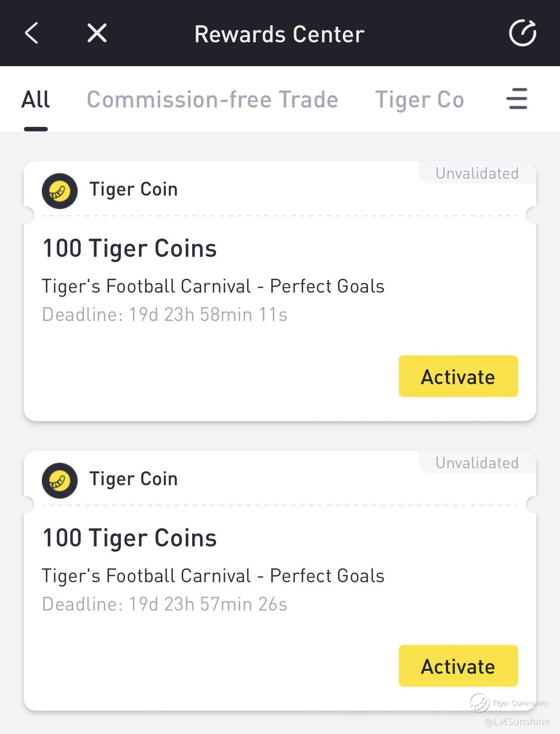Tap the deadline text ending in 11s

pos(165,315)
